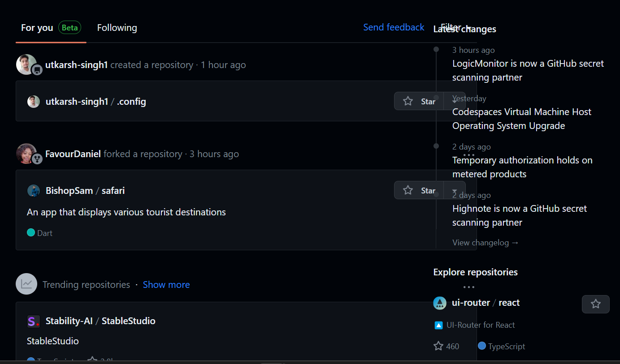The width and height of the screenshot is (620, 364).
Task: Click the star count icon showing 460
Action: click(438, 346)
